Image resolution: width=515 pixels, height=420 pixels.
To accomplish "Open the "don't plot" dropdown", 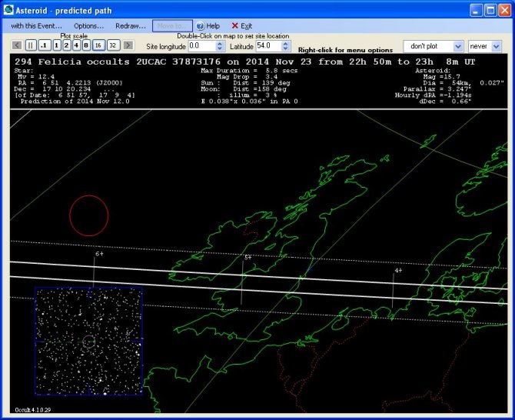I will coord(433,46).
